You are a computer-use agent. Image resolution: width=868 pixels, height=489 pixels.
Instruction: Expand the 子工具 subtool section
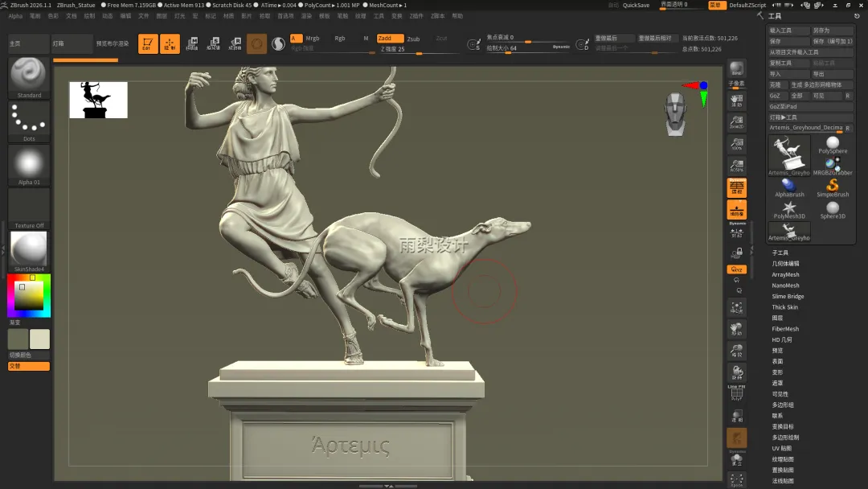tap(780, 253)
